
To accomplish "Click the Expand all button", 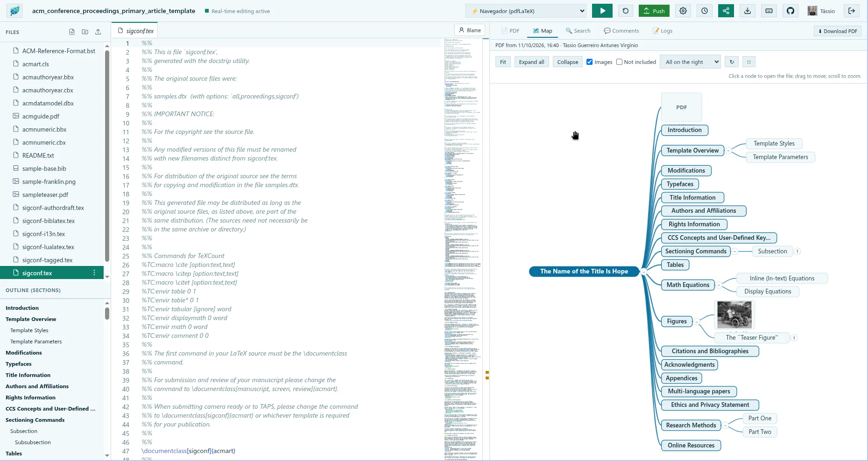I will [531, 62].
